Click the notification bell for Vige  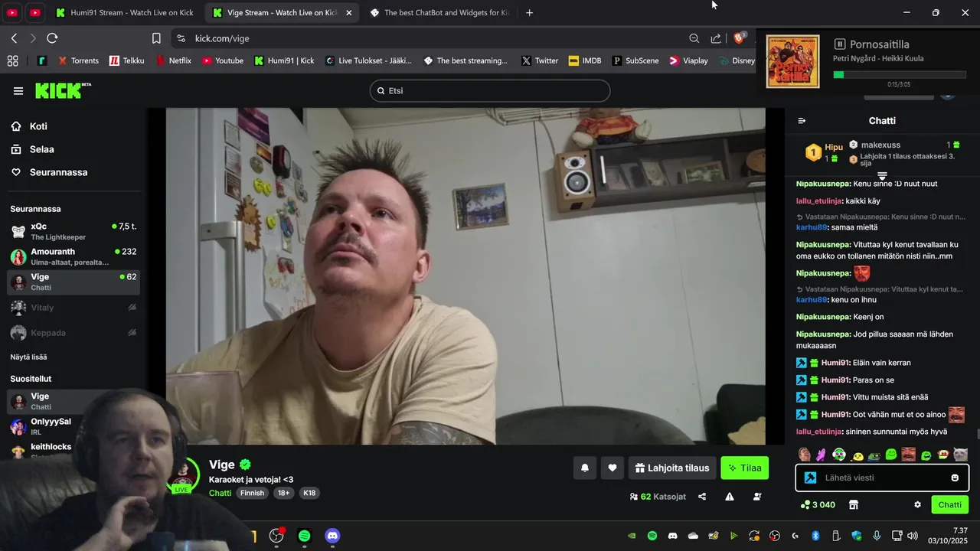[x=585, y=468]
